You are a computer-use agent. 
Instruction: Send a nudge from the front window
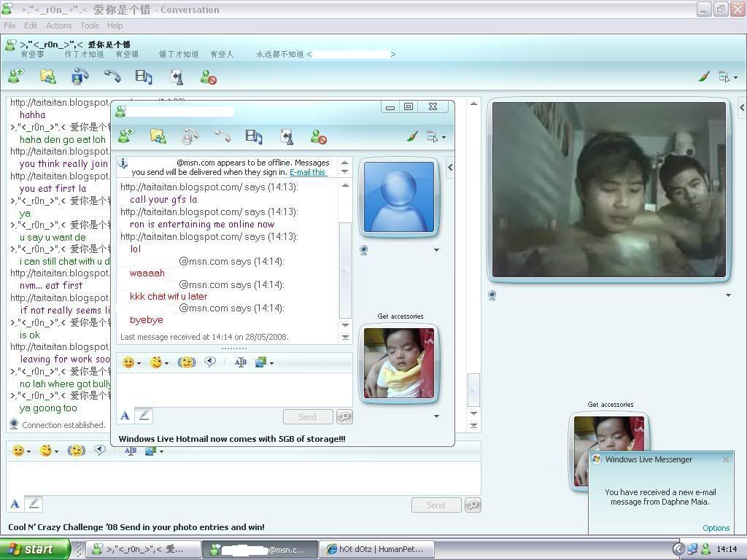point(186,362)
